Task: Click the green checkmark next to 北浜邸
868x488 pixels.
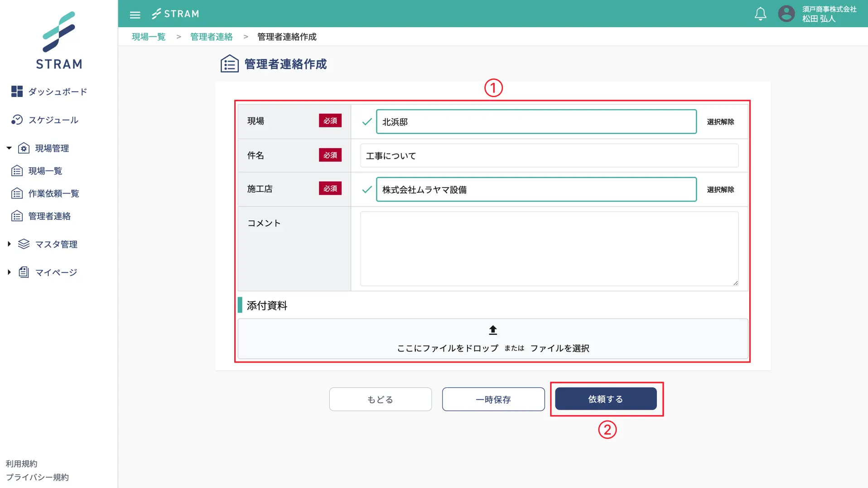Action: coord(366,121)
